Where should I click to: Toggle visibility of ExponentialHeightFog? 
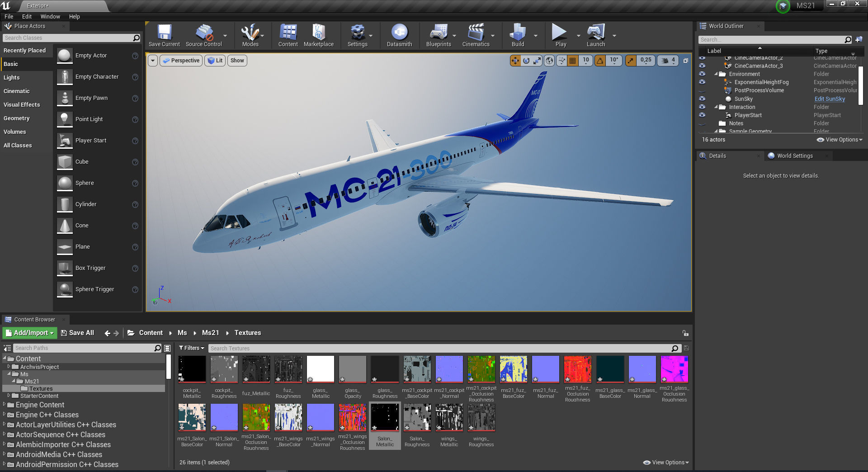point(702,82)
